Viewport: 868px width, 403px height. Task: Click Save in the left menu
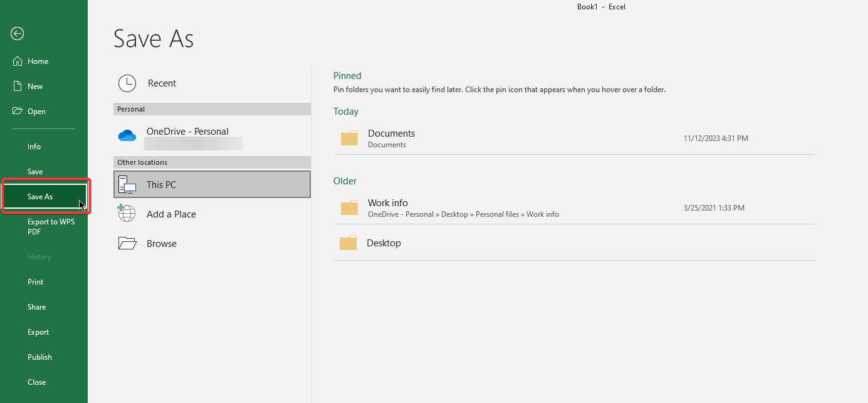pyautogui.click(x=34, y=171)
